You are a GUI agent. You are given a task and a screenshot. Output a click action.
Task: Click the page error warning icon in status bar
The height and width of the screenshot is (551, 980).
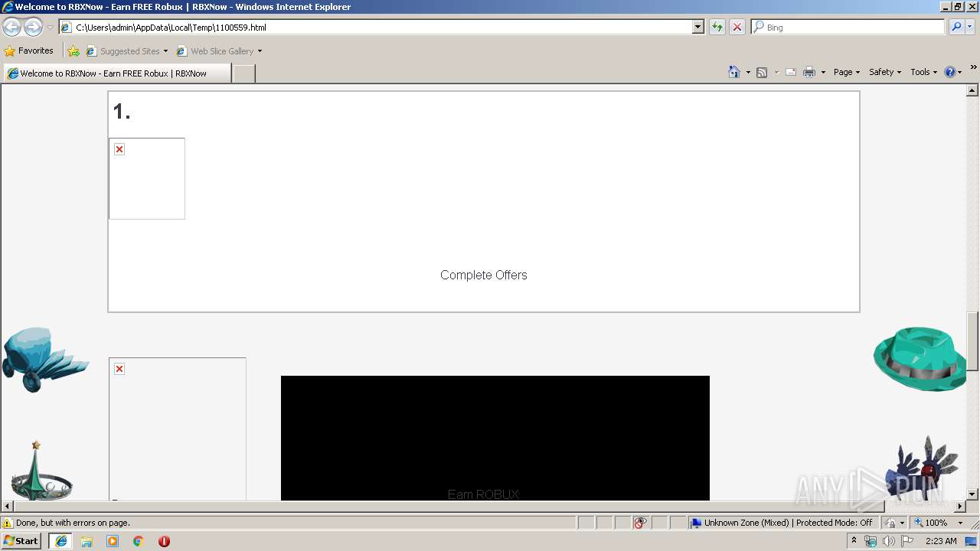coord(8,523)
